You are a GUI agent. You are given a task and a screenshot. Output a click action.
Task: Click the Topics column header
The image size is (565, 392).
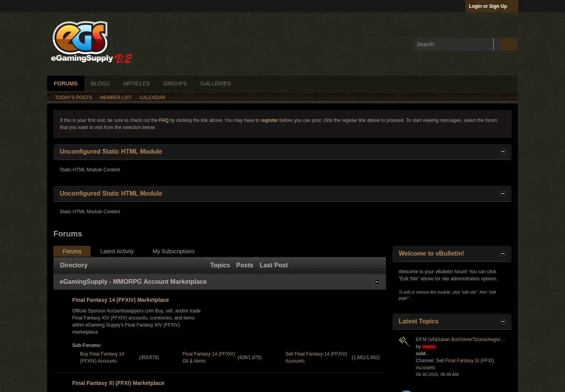point(220,265)
